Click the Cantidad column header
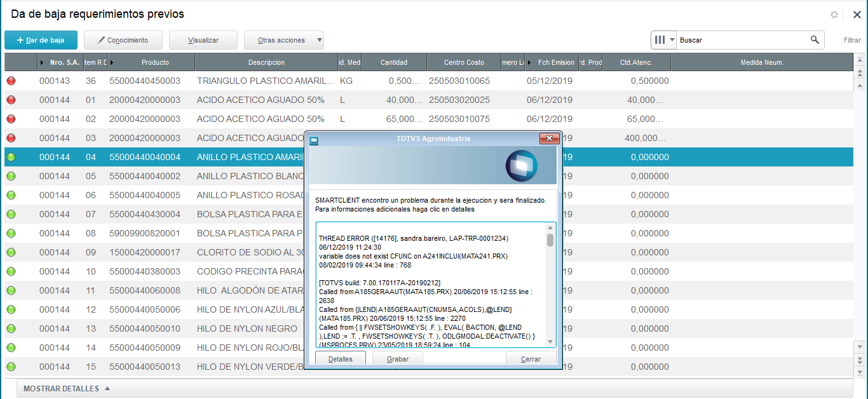Image resolution: width=868 pixels, height=399 pixels. 394,62
